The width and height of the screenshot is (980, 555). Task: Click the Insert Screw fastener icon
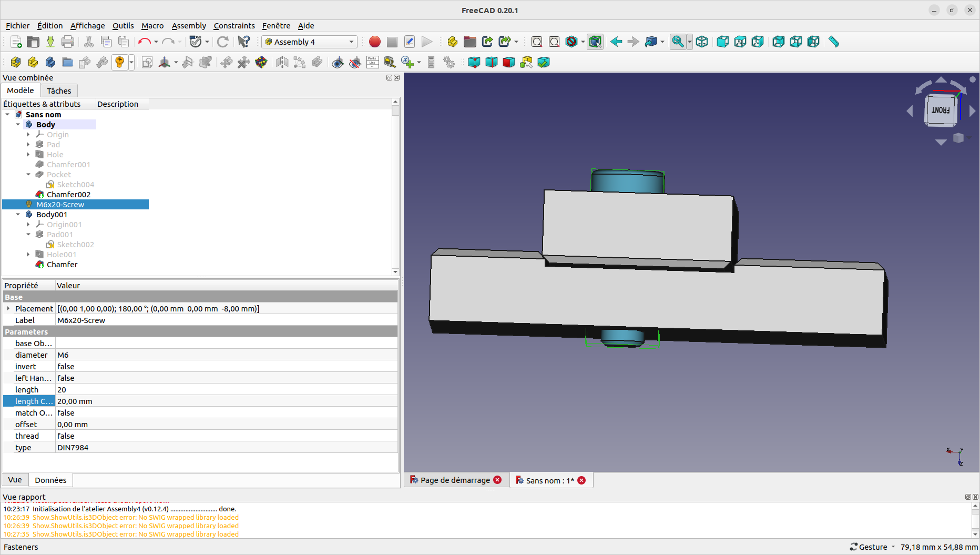(120, 62)
